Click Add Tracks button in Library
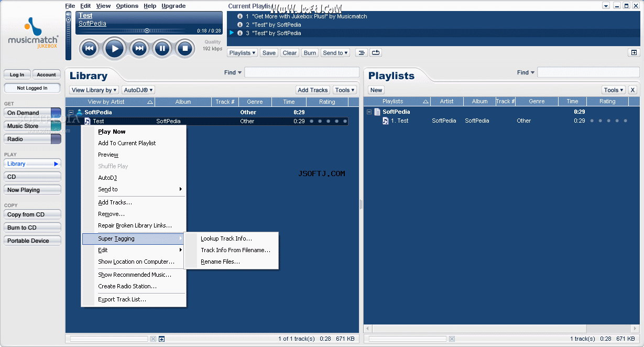The image size is (644, 347). [x=313, y=90]
